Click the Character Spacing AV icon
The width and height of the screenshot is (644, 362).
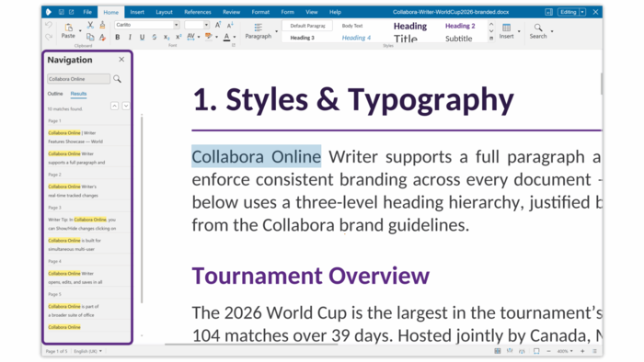click(x=191, y=37)
